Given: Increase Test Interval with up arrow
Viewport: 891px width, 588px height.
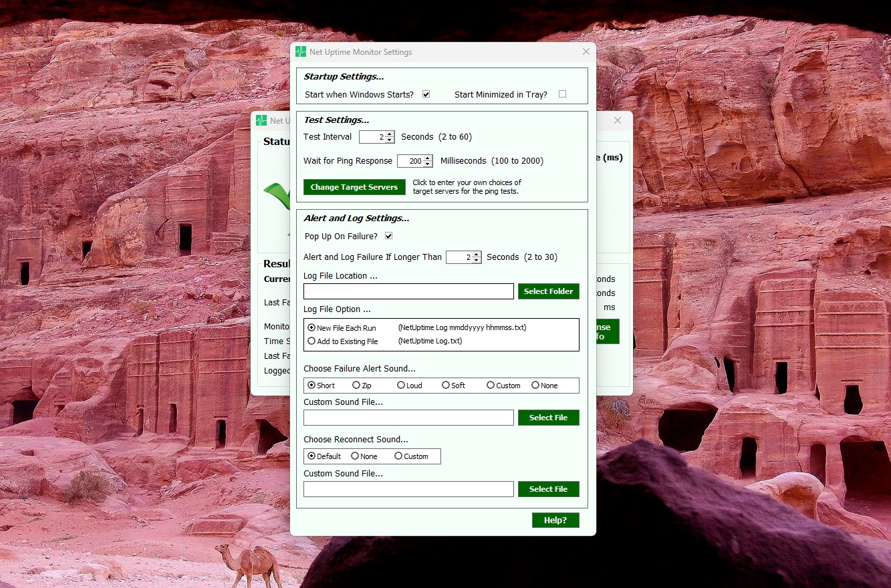Looking at the screenshot, I should (x=390, y=134).
